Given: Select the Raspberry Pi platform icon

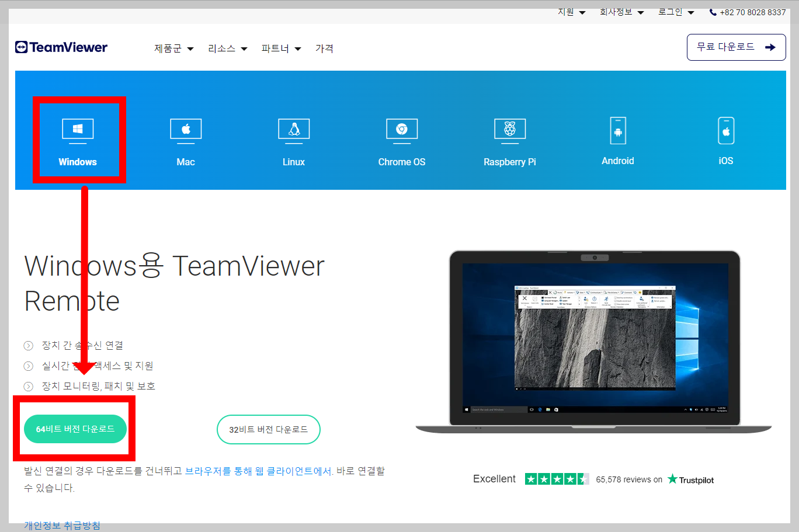Looking at the screenshot, I should pos(509,130).
